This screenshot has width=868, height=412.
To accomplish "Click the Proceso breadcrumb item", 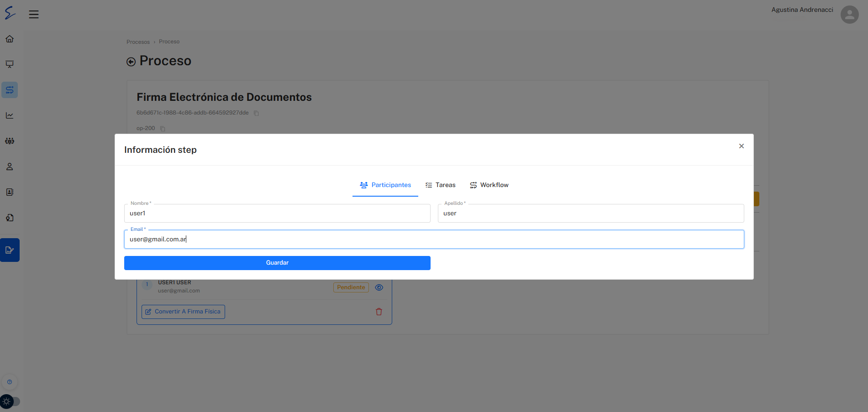I will [x=169, y=42].
